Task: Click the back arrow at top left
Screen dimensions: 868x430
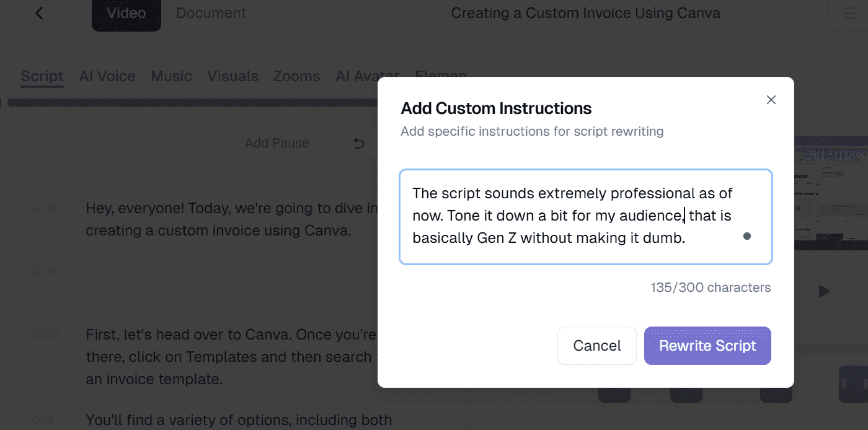Action: click(x=38, y=12)
